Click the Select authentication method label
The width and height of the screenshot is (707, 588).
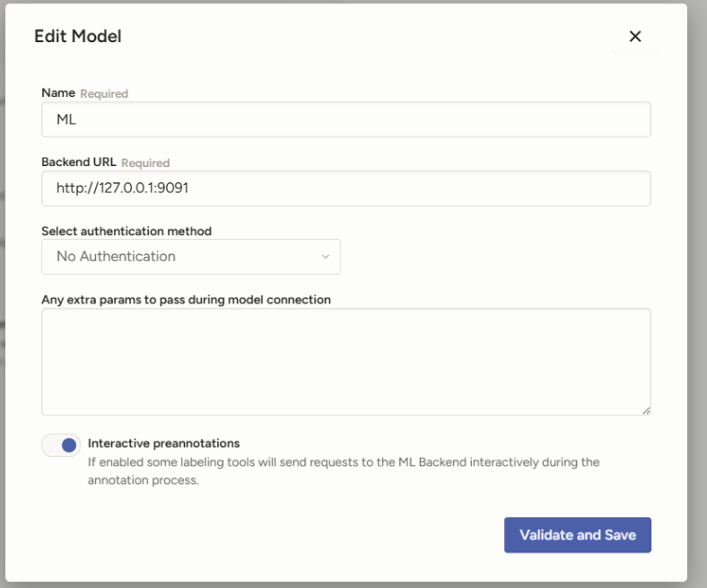point(127,231)
